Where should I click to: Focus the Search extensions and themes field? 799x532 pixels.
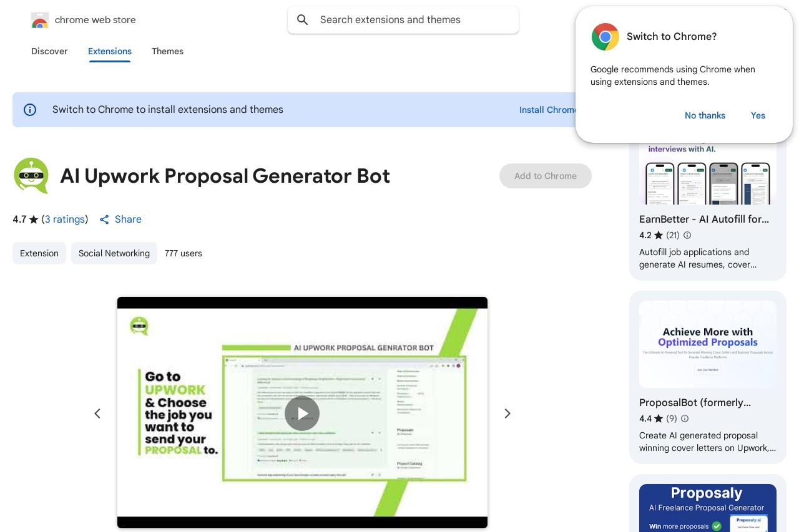point(403,20)
